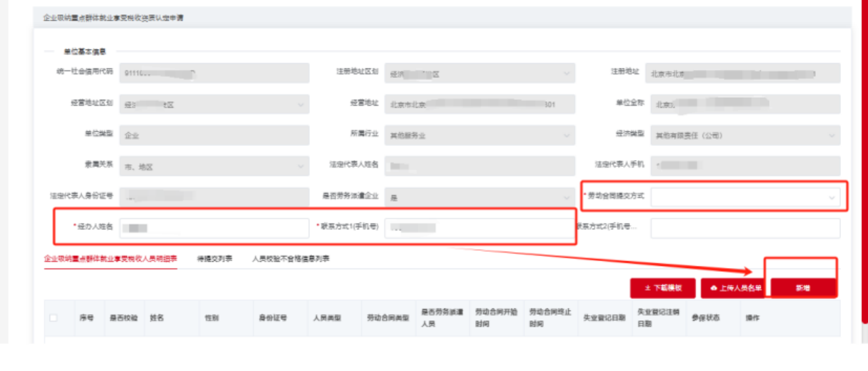This screenshot has height=371, width=868.
Task: Switch to 企业吸纳重点群体就业享受税收人员明细表 tab
Action: (111, 258)
